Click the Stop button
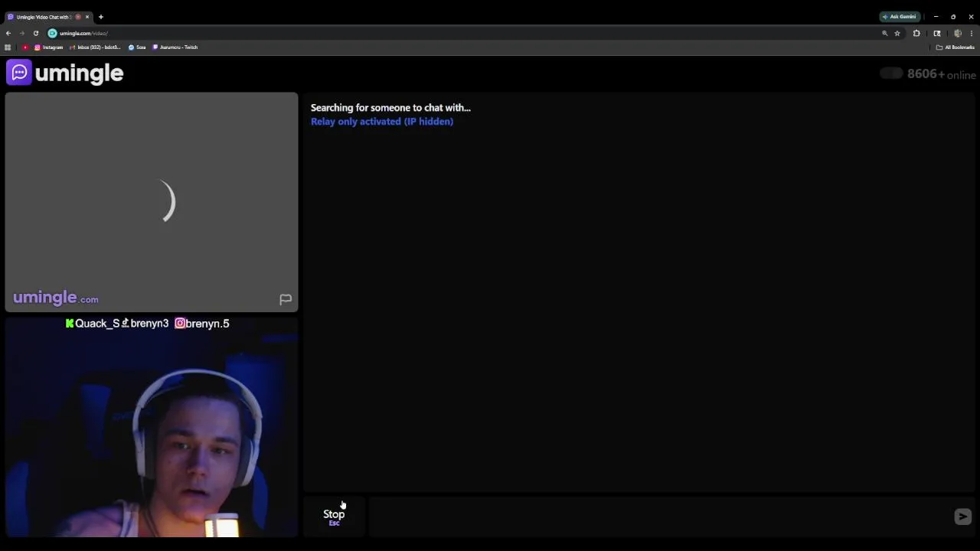This screenshot has width=980, height=551. [x=334, y=517]
